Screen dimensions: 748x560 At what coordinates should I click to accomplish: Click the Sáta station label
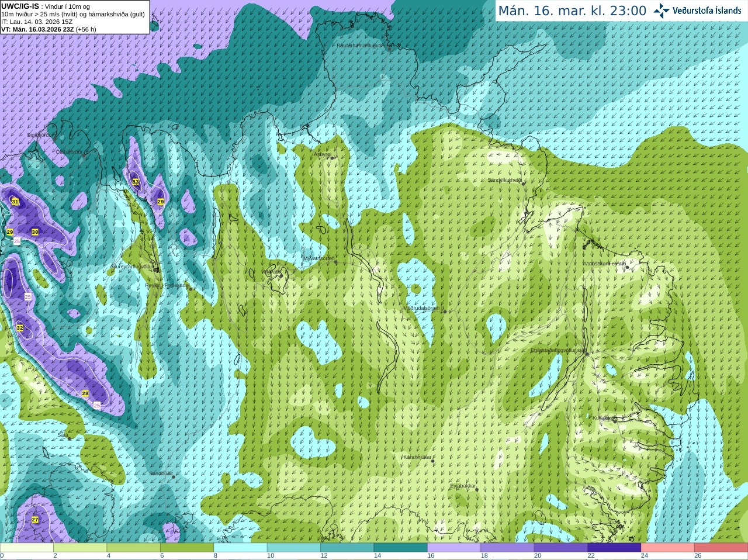pos(63,435)
